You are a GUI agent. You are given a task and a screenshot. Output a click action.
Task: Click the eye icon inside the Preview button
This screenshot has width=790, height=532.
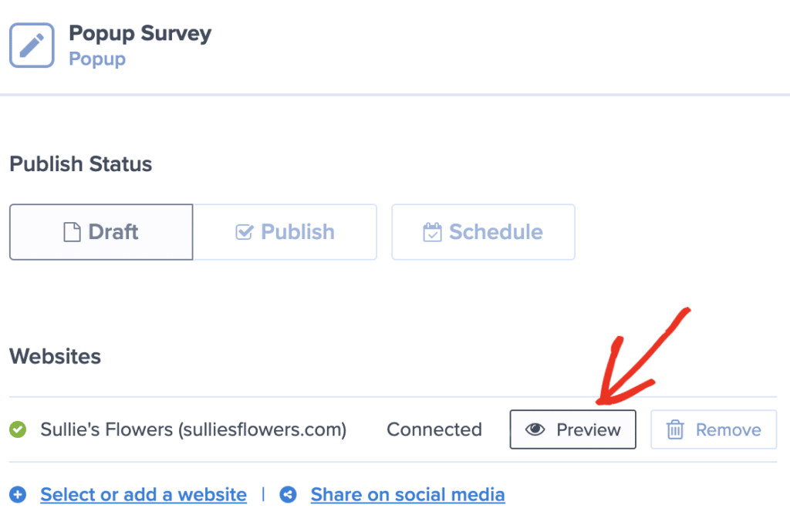click(x=535, y=429)
